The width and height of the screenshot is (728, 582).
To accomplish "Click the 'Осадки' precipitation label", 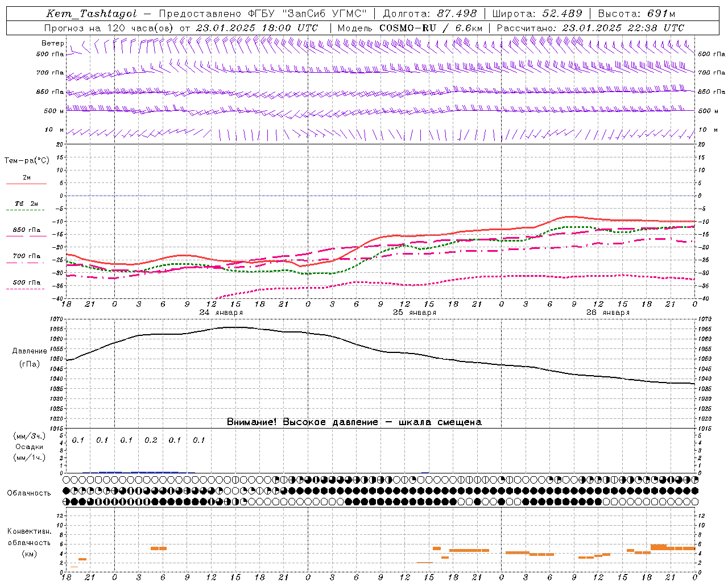I will [30, 447].
